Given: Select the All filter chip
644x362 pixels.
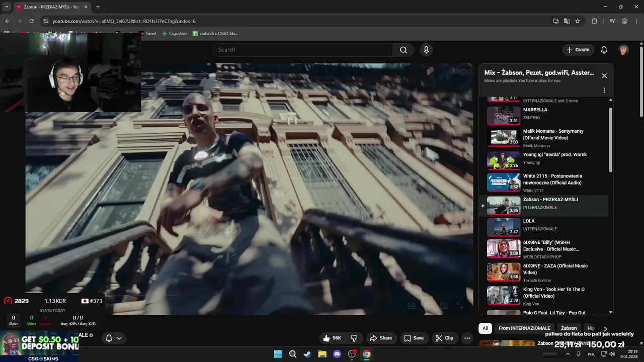Looking at the screenshot, I should coord(485,328).
